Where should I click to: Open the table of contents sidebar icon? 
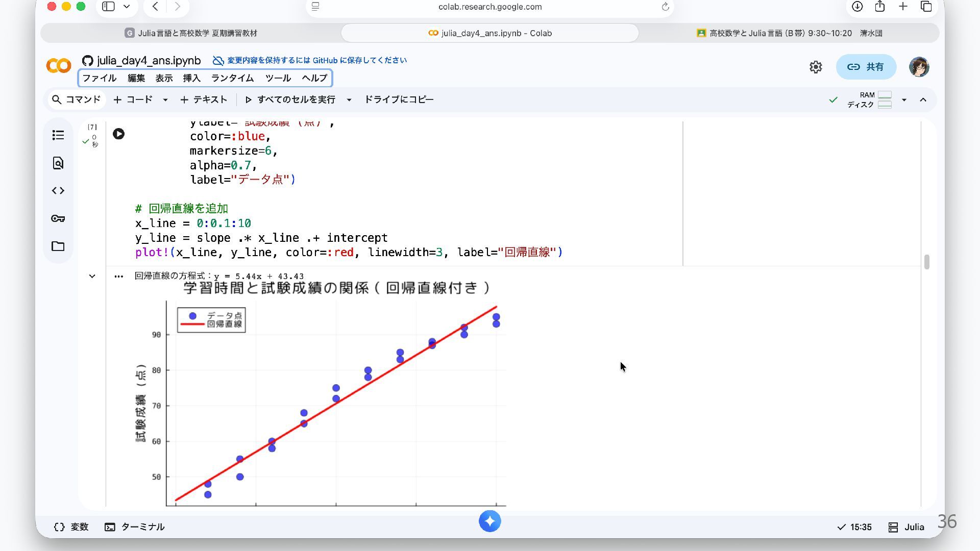click(58, 135)
